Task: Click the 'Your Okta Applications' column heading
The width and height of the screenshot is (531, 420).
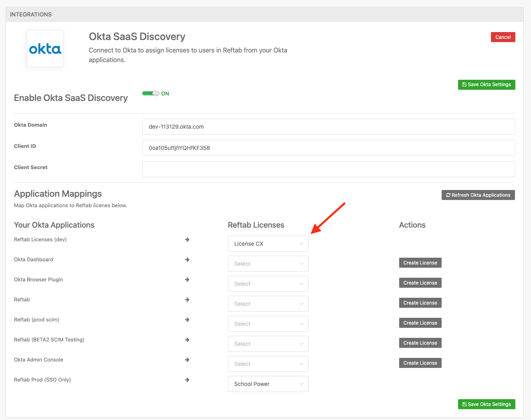Action: point(54,225)
